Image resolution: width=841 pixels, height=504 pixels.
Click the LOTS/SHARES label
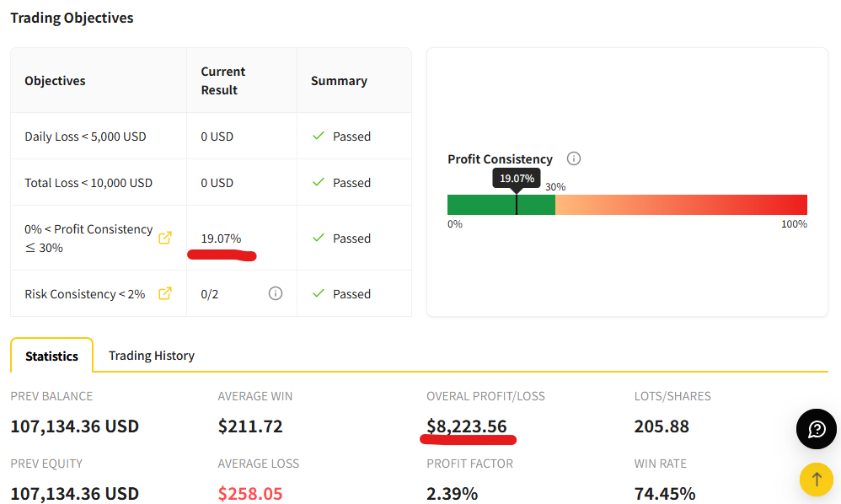pyautogui.click(x=672, y=396)
